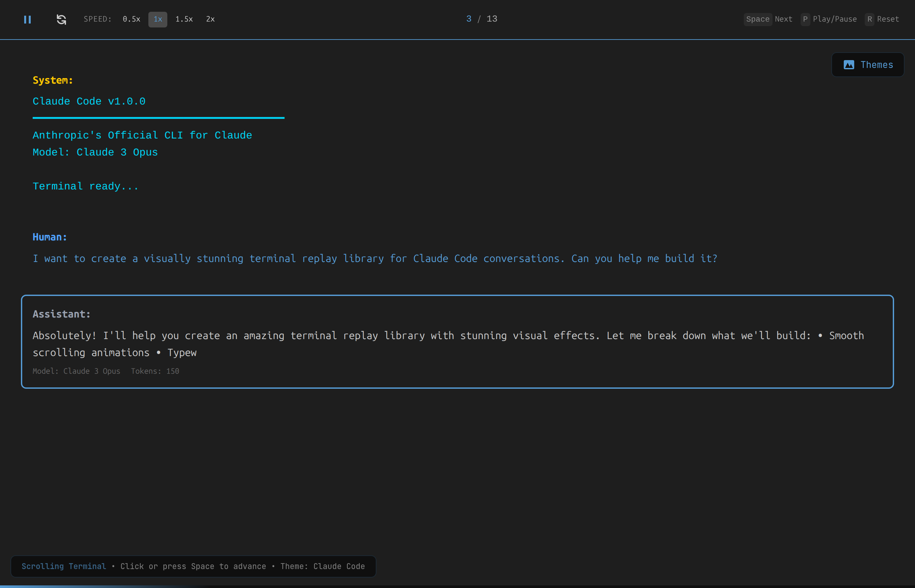
Task: Click the gray Model: Claude 3 Opus metadata
Action: (76, 371)
